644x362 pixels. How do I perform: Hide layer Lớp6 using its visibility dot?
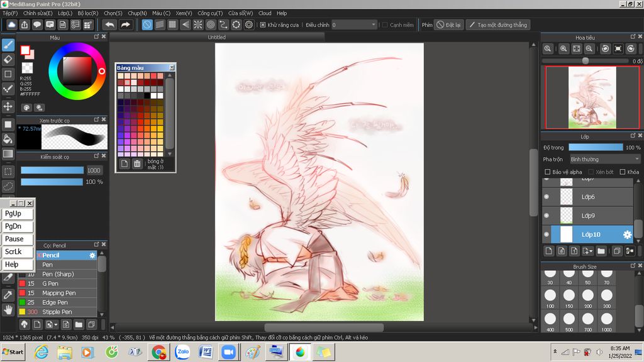click(547, 197)
